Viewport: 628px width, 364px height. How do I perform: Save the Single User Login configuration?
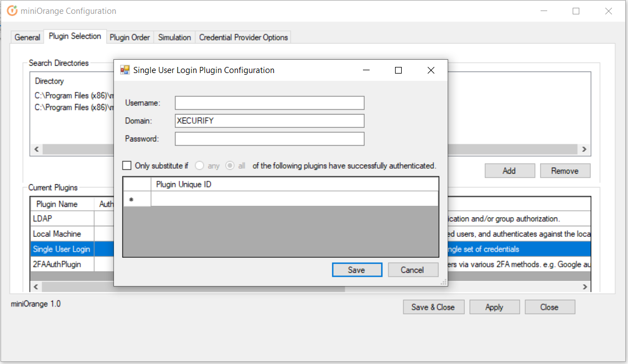coord(357,270)
